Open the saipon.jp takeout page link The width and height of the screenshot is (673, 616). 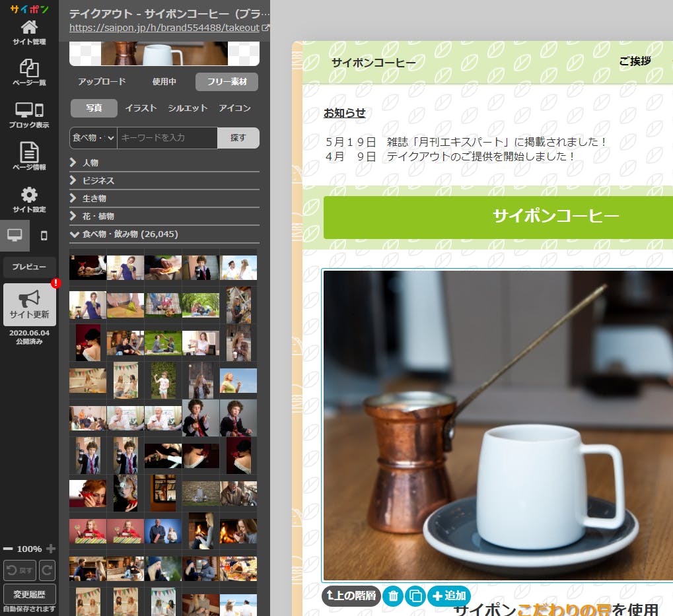click(x=164, y=28)
